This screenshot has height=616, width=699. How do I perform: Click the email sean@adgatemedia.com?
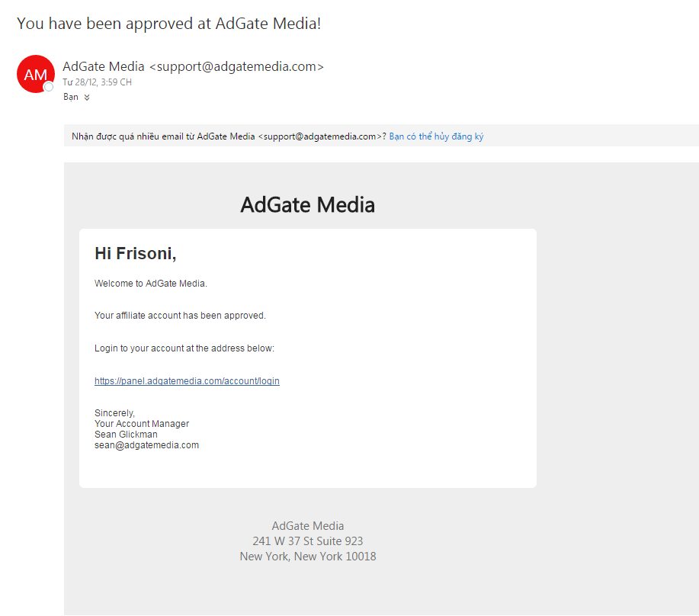coord(146,445)
